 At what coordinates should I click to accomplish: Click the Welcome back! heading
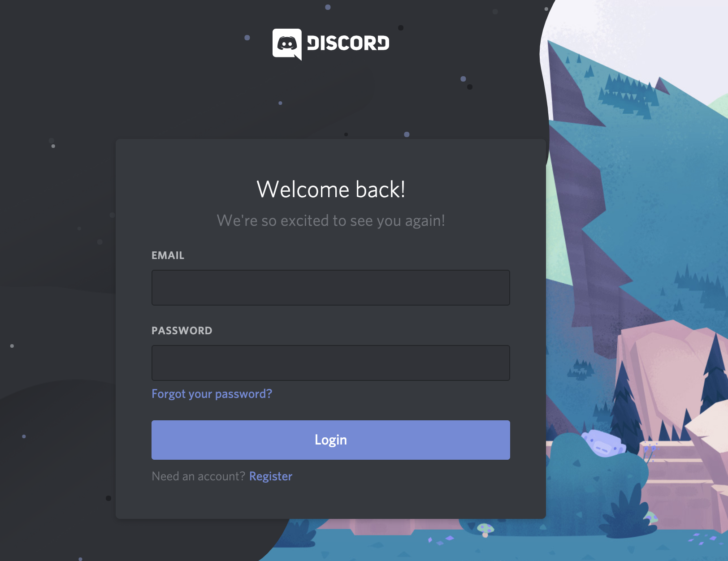click(x=331, y=189)
